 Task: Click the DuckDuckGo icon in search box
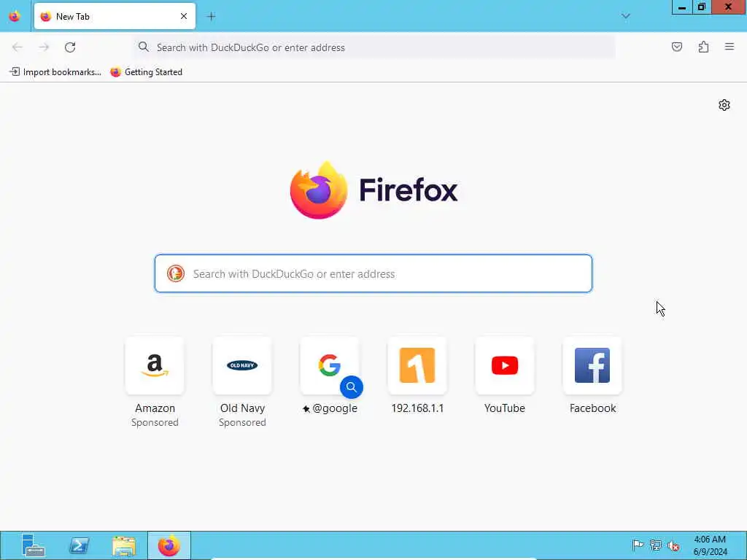pos(175,273)
